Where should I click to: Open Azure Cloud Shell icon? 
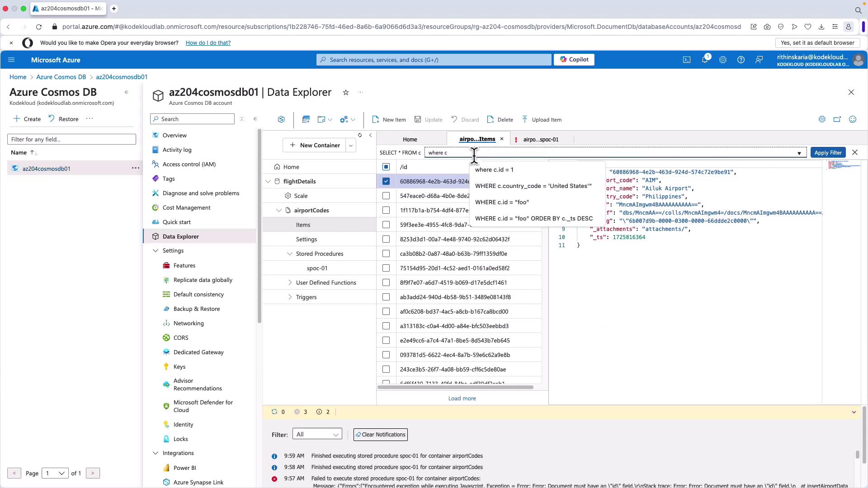click(x=686, y=60)
